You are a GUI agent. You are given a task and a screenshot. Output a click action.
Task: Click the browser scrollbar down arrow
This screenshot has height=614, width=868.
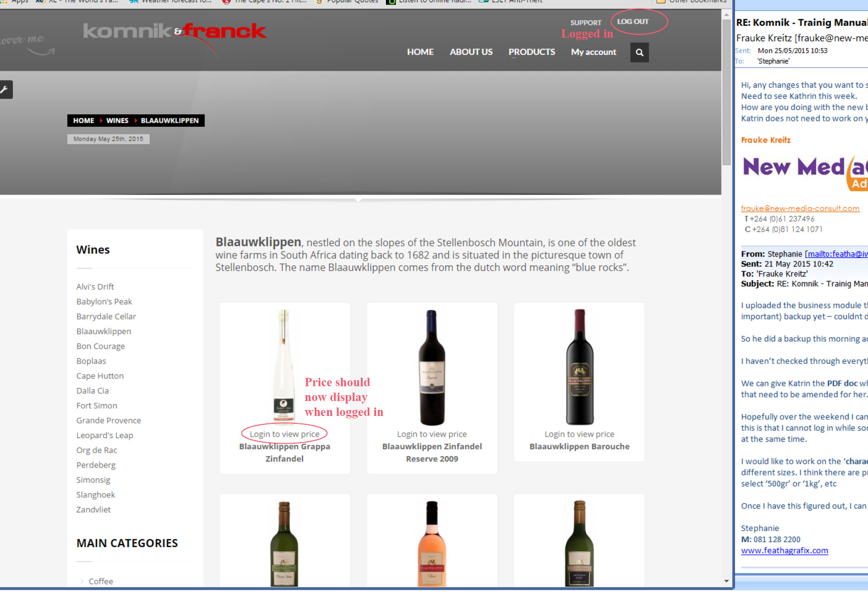click(726, 581)
